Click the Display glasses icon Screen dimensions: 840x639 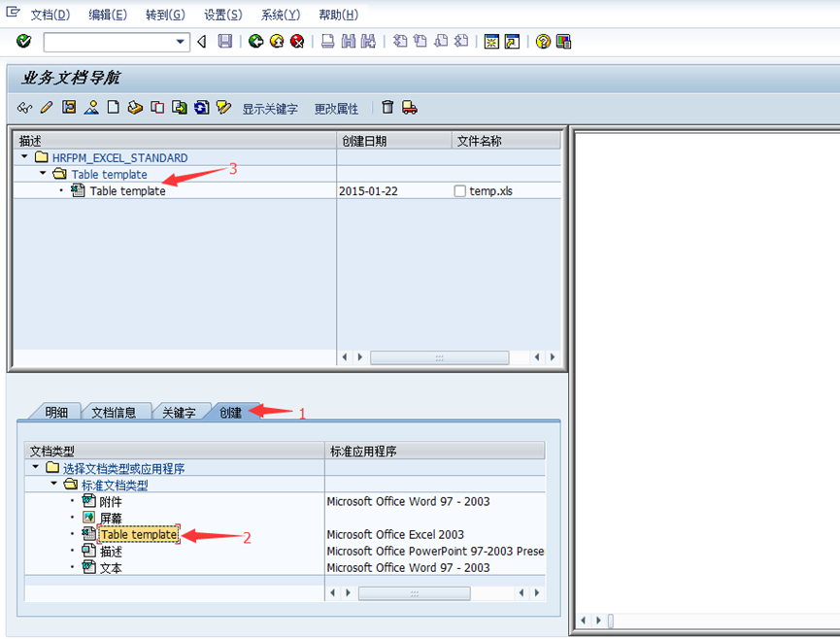pyautogui.click(x=24, y=108)
